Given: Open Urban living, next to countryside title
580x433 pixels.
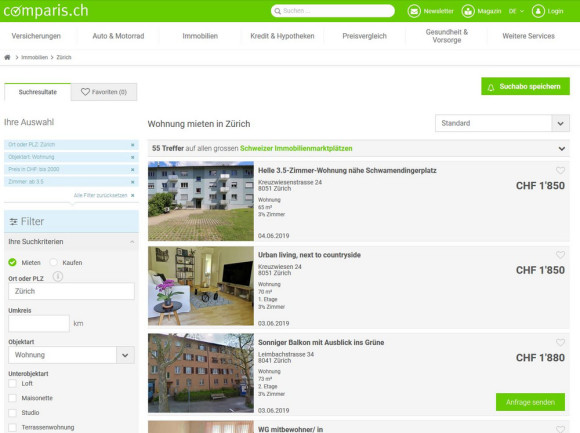Looking at the screenshot, I should pos(309,255).
